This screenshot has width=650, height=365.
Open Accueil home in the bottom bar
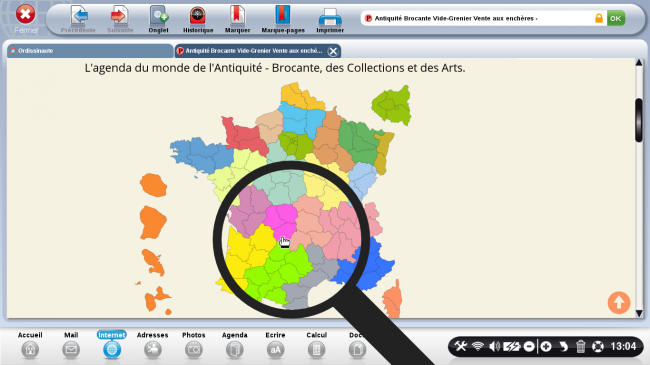click(x=30, y=345)
